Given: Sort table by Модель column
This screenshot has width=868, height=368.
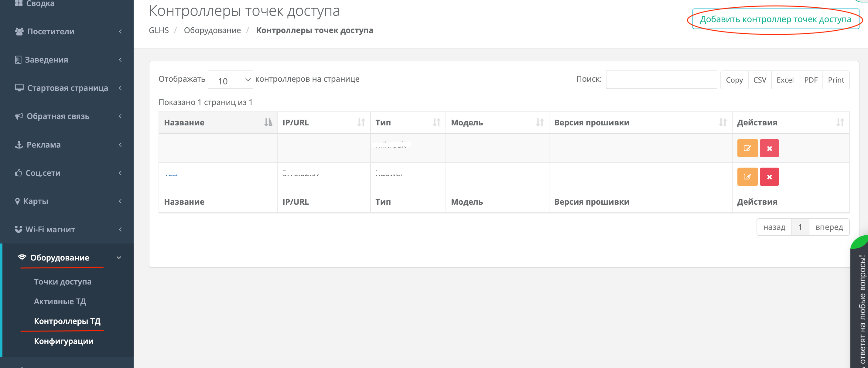Looking at the screenshot, I should pos(497,123).
